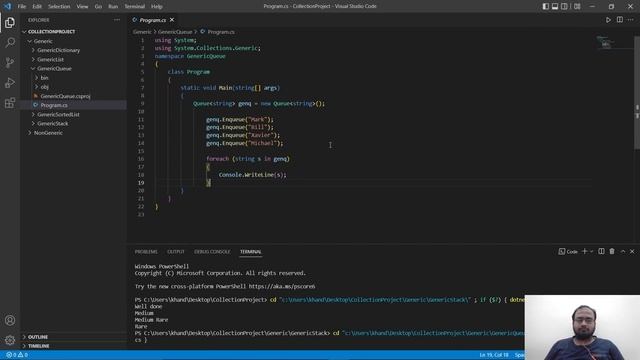
Task: Switch to the OUTPUT panel tab
Action: pos(176,252)
